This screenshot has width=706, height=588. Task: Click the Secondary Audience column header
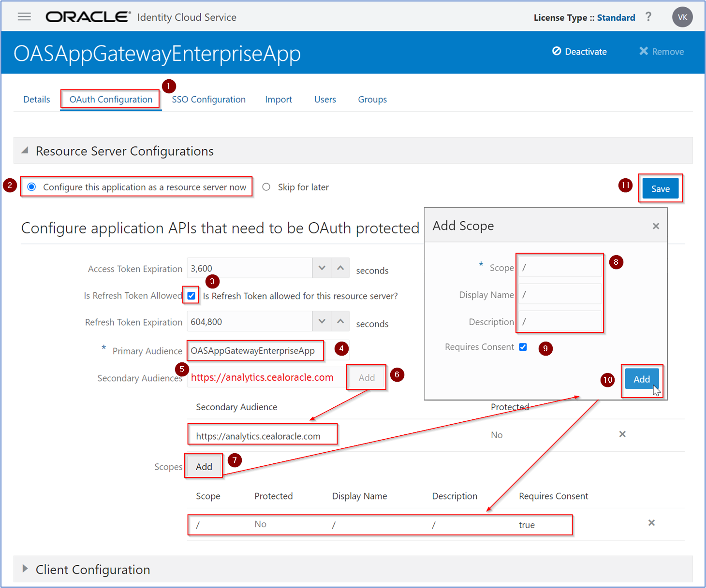click(236, 407)
